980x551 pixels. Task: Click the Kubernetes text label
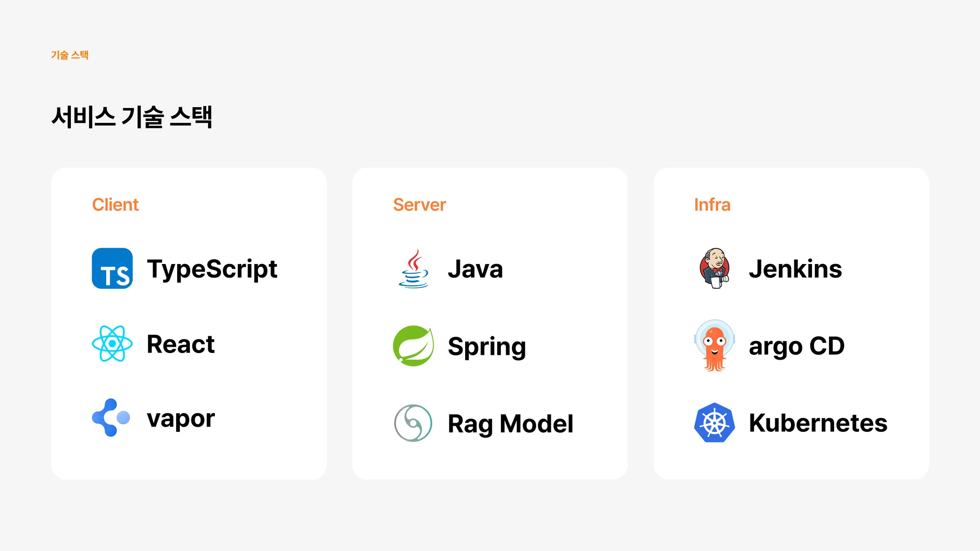coord(818,423)
